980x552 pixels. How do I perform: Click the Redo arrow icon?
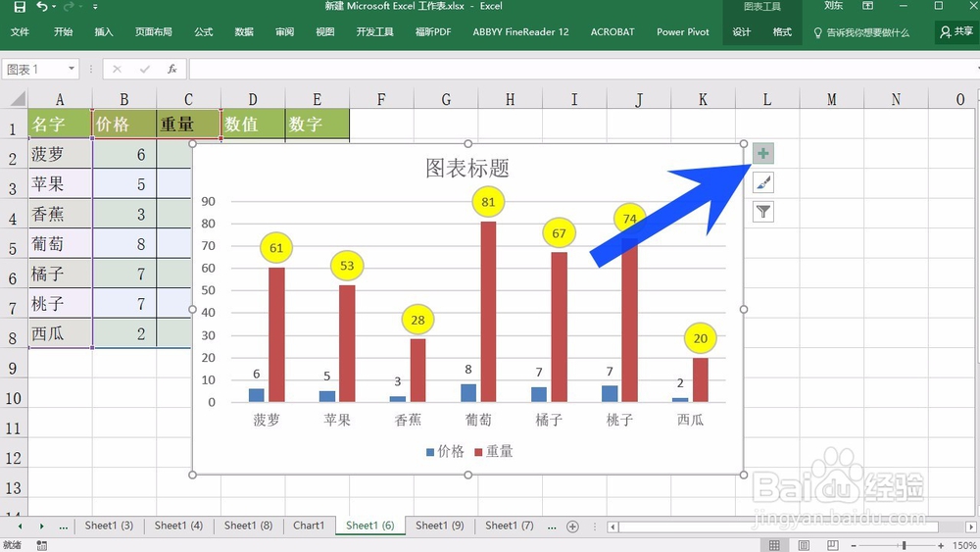[69, 6]
